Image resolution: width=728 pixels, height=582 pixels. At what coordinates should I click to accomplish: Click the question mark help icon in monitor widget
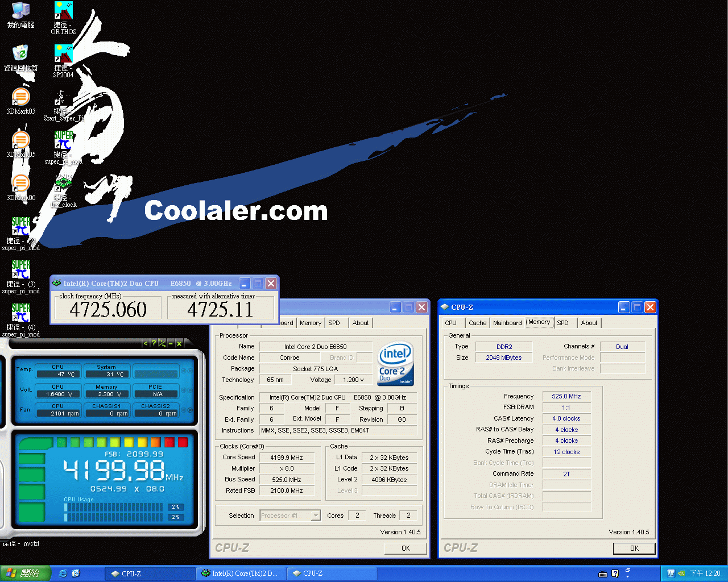[x=154, y=343]
